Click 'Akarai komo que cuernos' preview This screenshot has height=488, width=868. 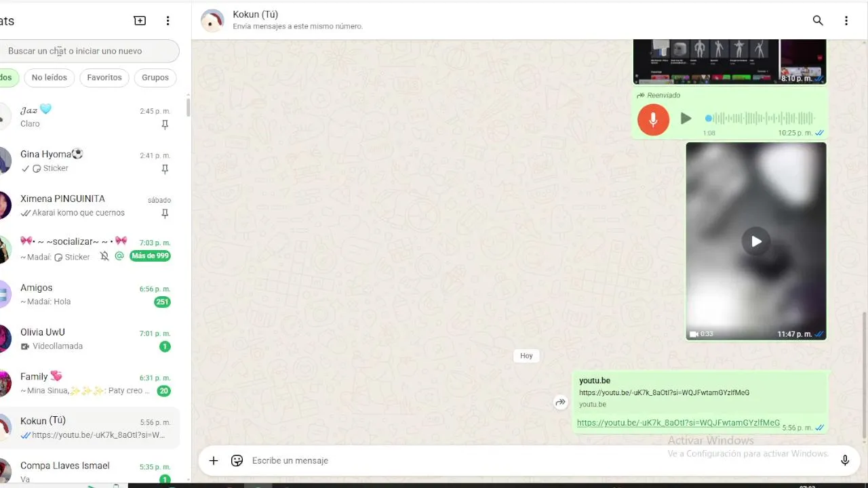click(x=78, y=213)
